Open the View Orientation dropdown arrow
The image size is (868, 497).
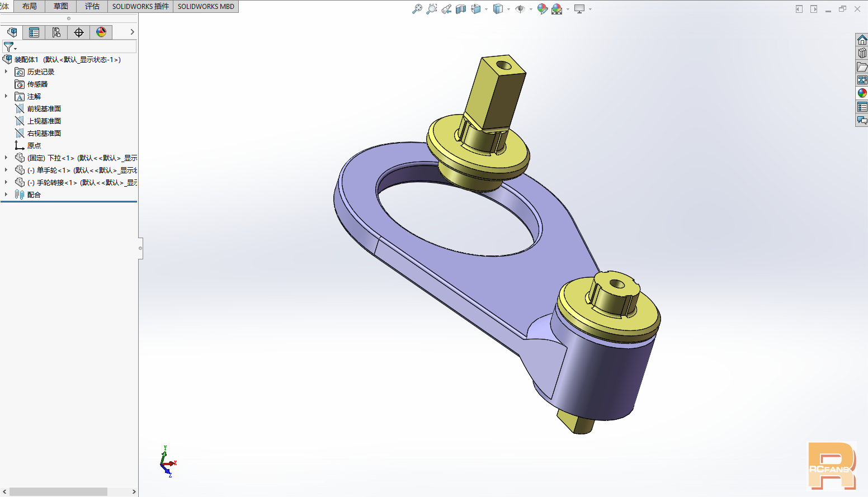click(x=486, y=9)
